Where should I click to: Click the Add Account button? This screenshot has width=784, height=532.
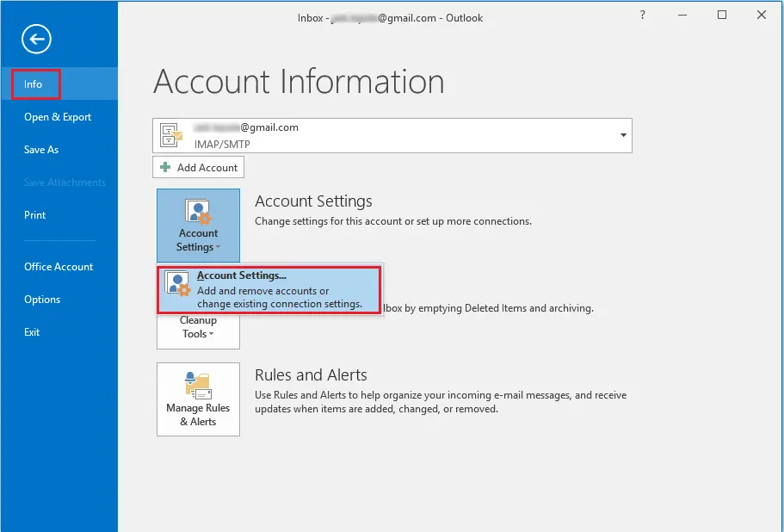point(198,168)
